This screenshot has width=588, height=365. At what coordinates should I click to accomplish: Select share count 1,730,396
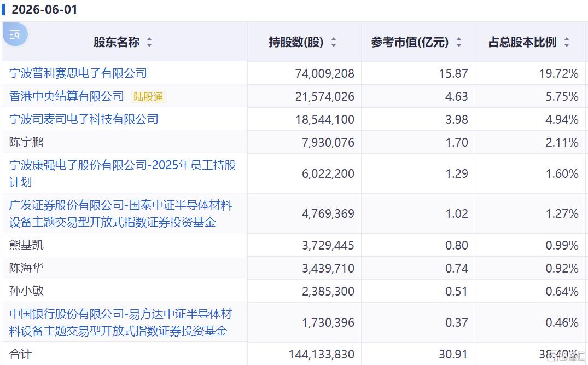point(328,323)
